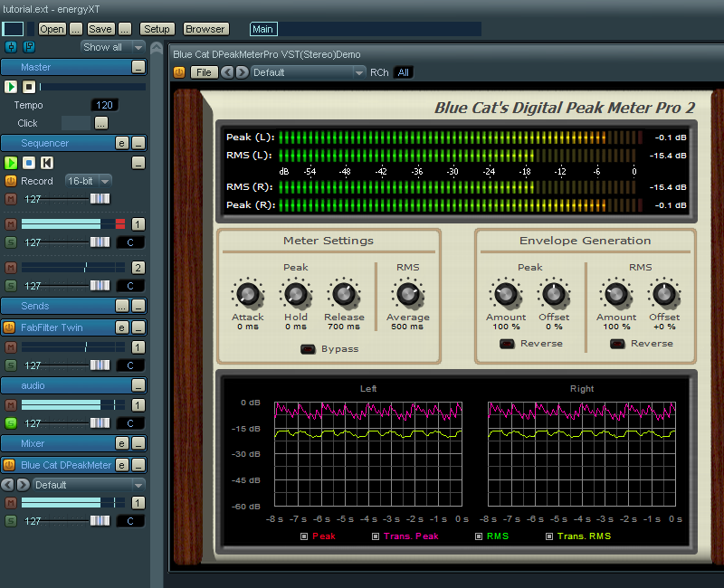Collapse the Sends panel
This screenshot has width=724, height=588.
pyautogui.click(x=138, y=306)
